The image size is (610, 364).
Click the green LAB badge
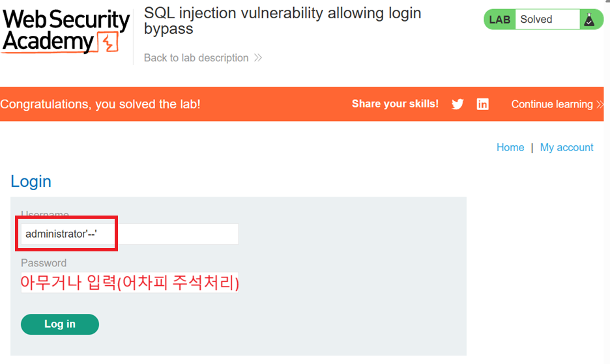click(x=499, y=20)
